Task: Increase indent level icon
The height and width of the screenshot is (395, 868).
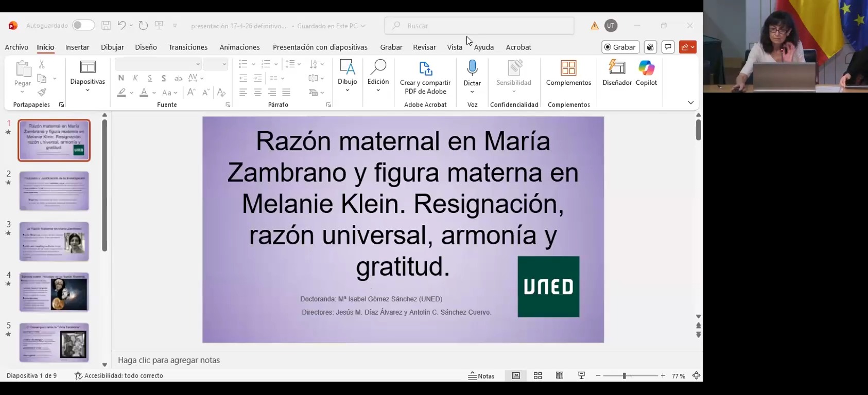Action: (x=258, y=78)
